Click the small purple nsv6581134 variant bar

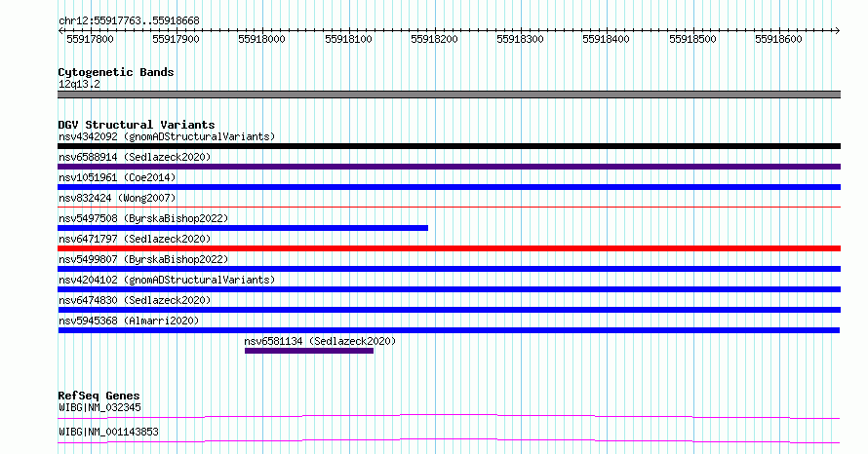tap(309, 351)
